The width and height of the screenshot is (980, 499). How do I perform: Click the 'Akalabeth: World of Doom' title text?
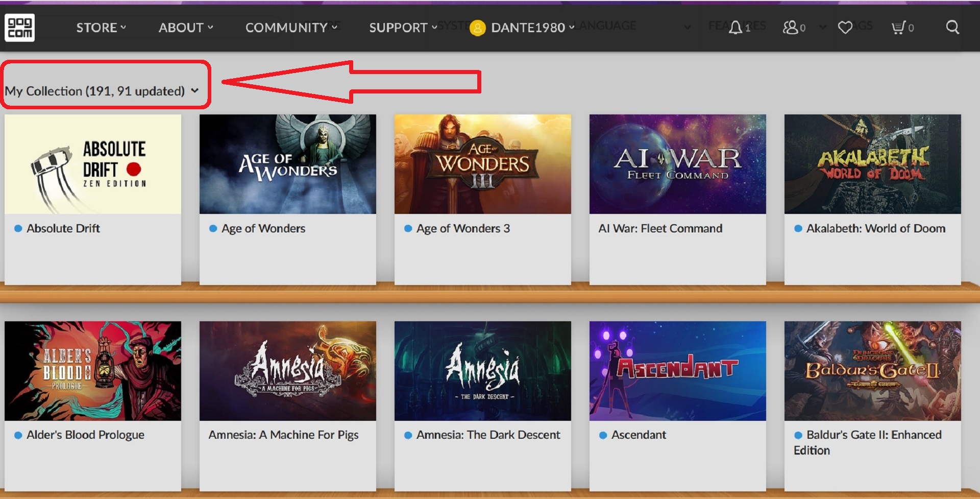point(876,228)
